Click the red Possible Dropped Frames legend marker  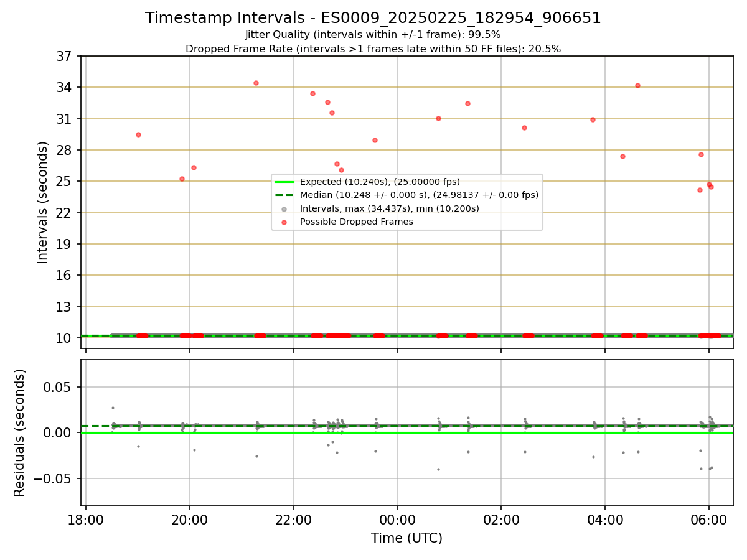tap(284, 222)
